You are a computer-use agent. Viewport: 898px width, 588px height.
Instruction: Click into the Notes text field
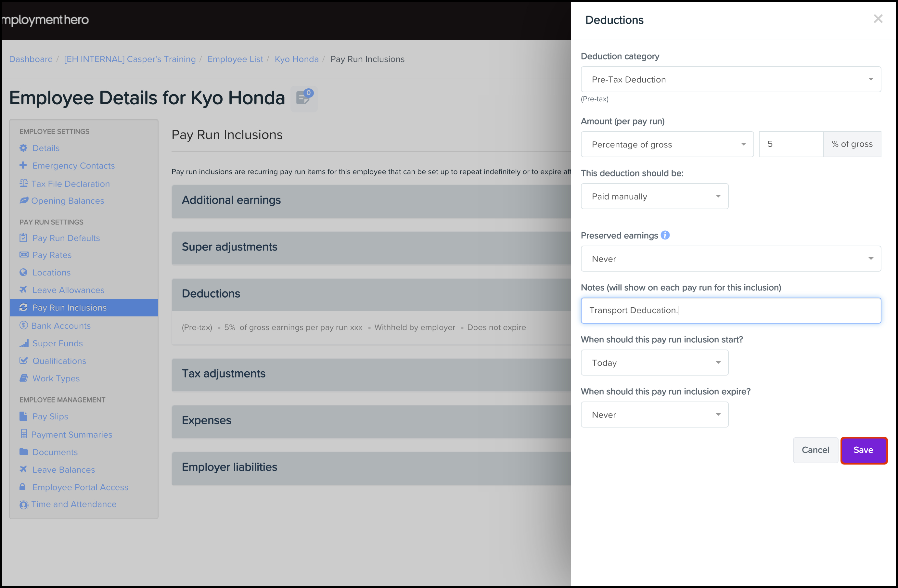click(x=730, y=311)
